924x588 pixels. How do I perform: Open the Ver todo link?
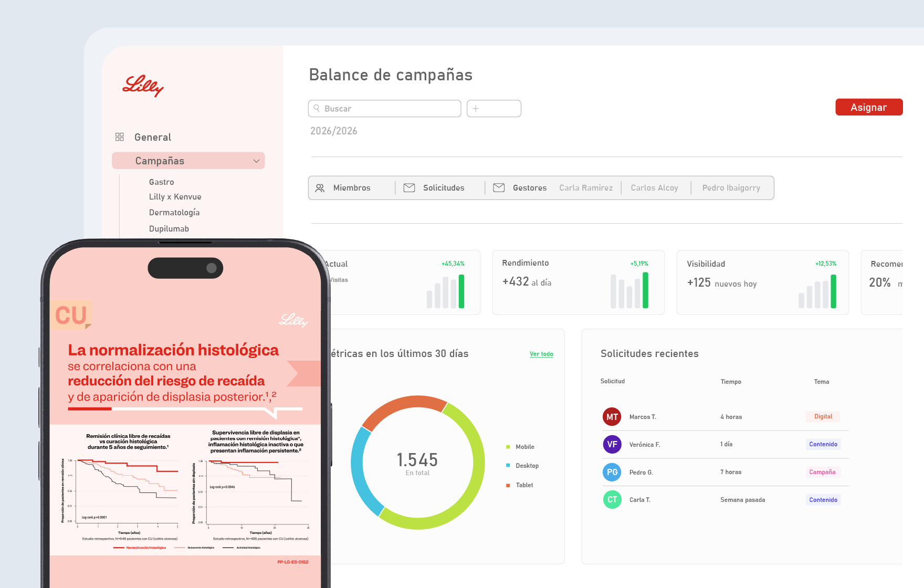[541, 354]
